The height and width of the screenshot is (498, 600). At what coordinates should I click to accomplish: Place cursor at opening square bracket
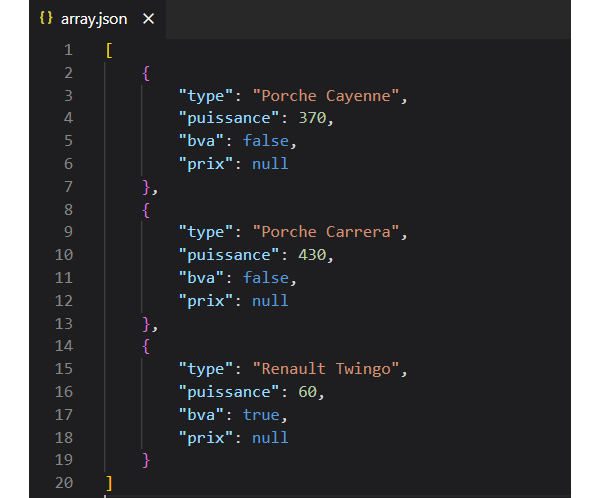click(x=109, y=51)
